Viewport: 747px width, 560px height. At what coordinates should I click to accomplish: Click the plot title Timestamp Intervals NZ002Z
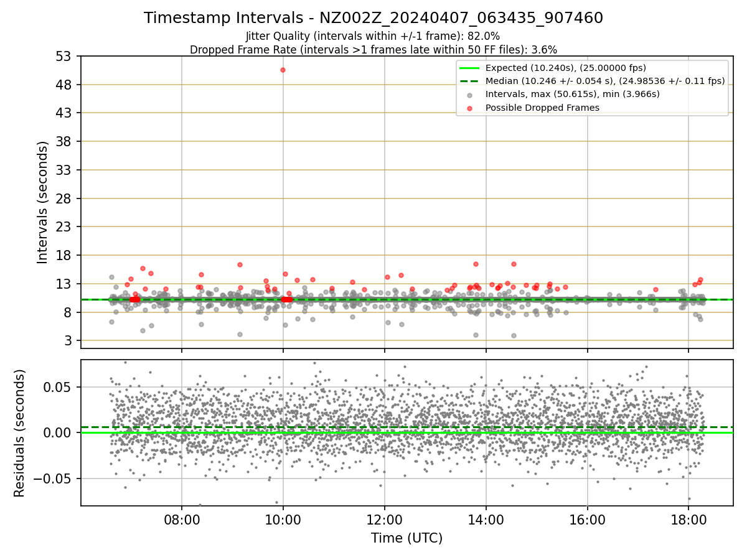coord(374,18)
